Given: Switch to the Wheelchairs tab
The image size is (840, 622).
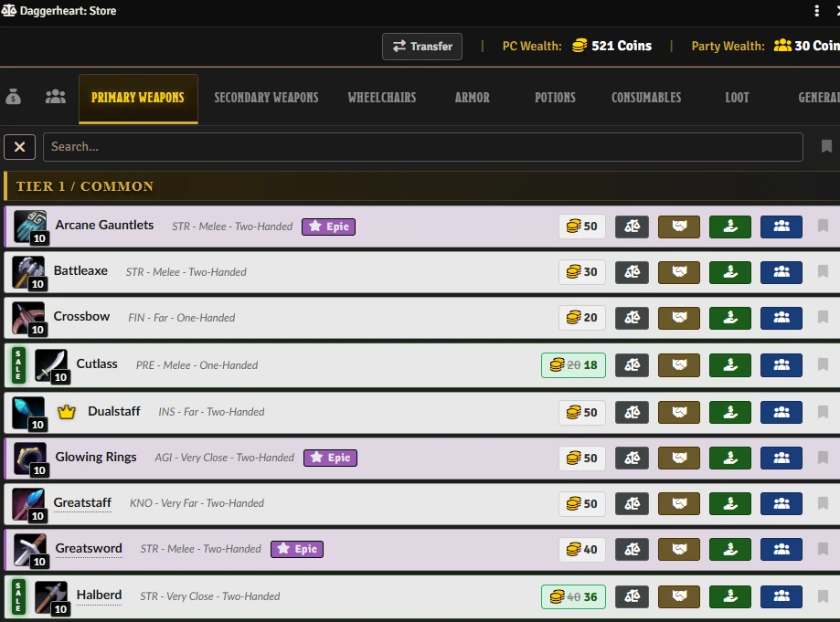Looking at the screenshot, I should [x=382, y=98].
